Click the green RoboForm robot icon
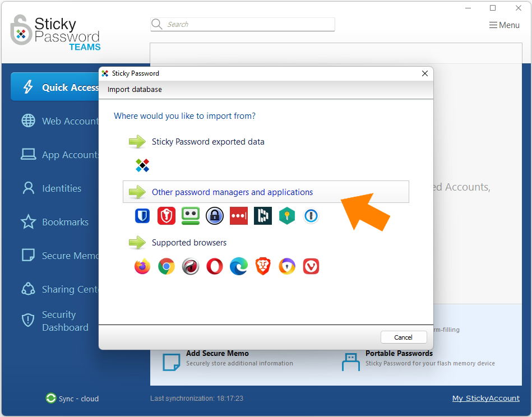The width and height of the screenshot is (532, 417). (191, 216)
